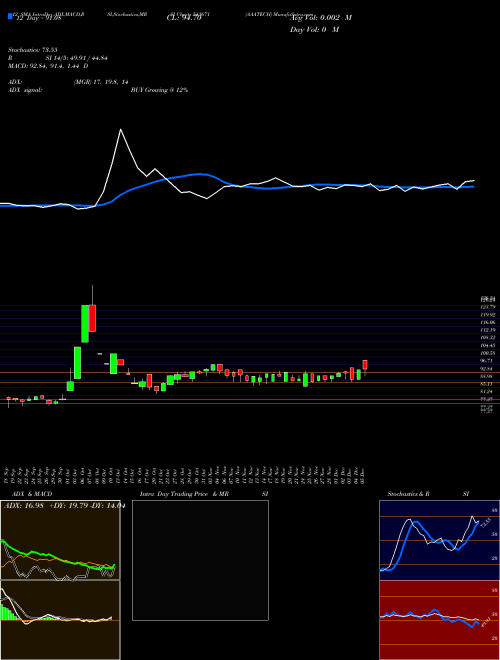Select the 123.79 price axis label
The image size is (500, 660).
tap(487, 307)
